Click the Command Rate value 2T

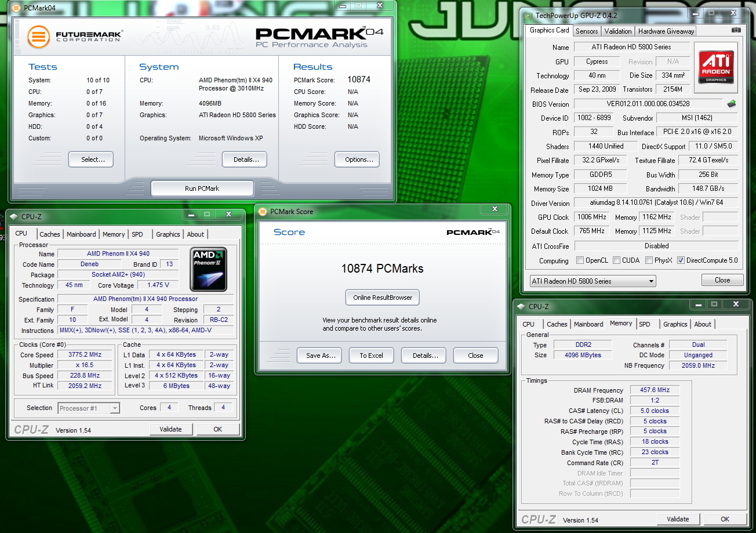(x=654, y=463)
